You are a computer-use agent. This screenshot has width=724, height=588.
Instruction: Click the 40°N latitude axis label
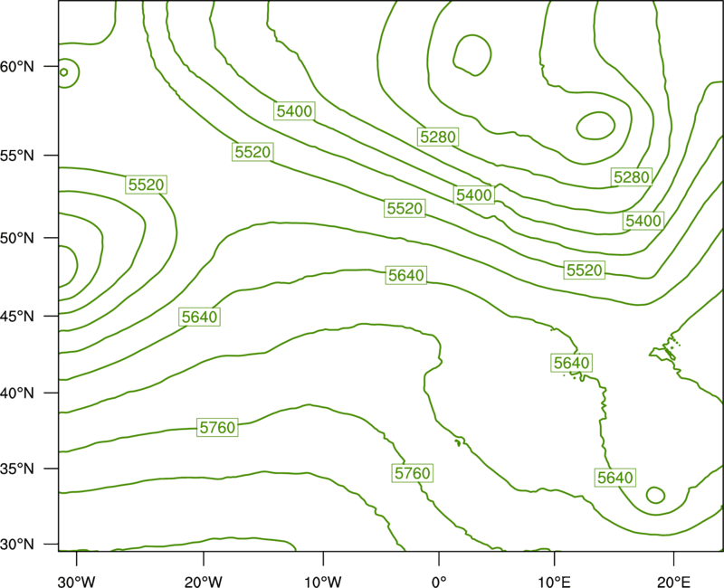tap(17, 394)
